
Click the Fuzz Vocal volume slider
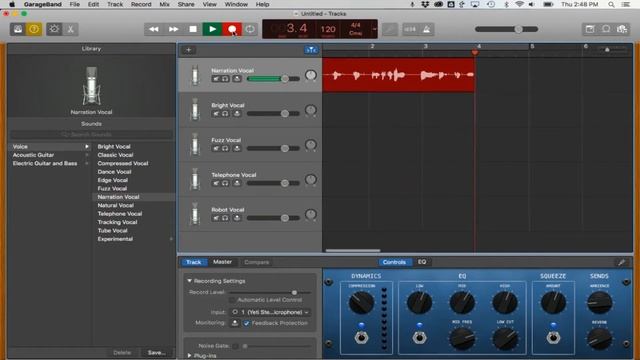pyautogui.click(x=273, y=148)
